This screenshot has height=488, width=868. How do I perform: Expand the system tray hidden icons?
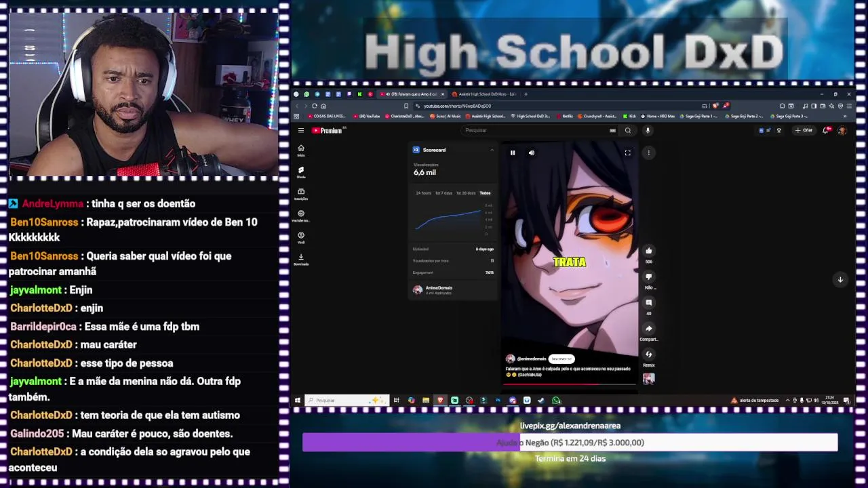pos(787,400)
